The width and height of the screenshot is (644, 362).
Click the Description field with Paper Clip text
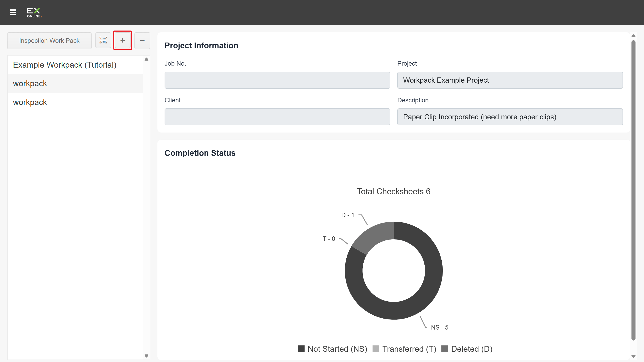[510, 117]
